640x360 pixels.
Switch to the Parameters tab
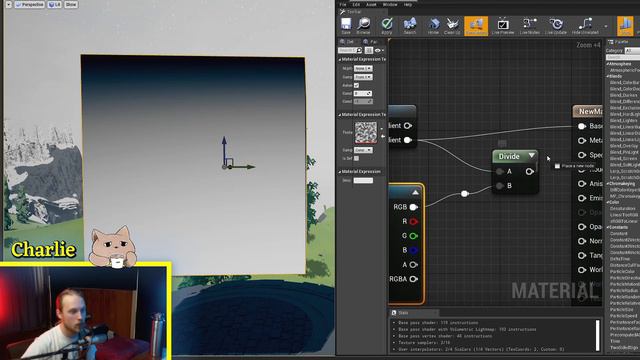(x=371, y=42)
